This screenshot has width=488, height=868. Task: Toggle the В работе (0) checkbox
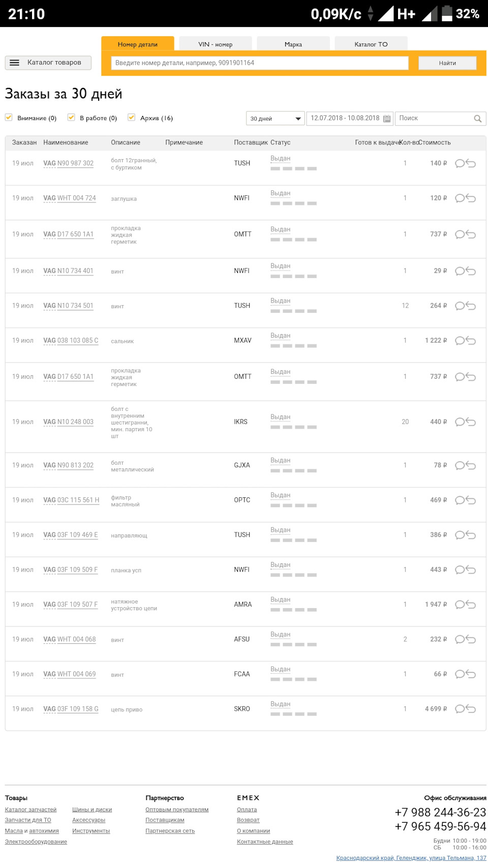click(x=71, y=117)
